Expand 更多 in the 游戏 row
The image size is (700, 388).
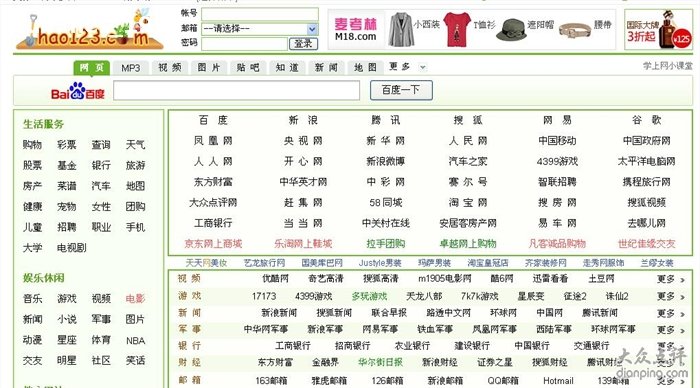click(x=670, y=296)
